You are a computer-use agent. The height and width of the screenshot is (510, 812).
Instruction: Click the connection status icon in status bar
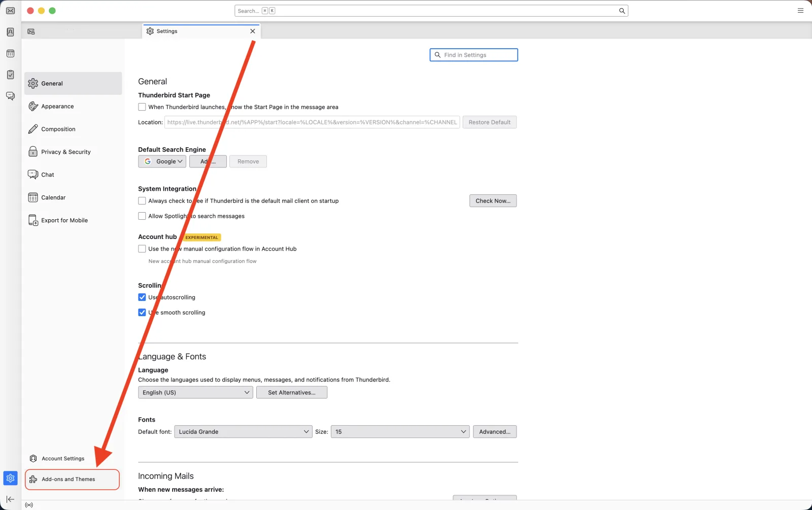(x=29, y=505)
